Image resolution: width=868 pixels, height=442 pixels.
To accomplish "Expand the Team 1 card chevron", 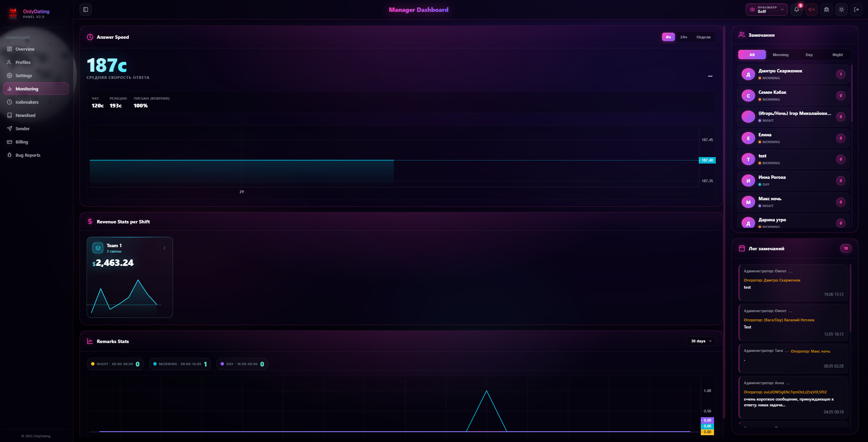I will 164,248.
